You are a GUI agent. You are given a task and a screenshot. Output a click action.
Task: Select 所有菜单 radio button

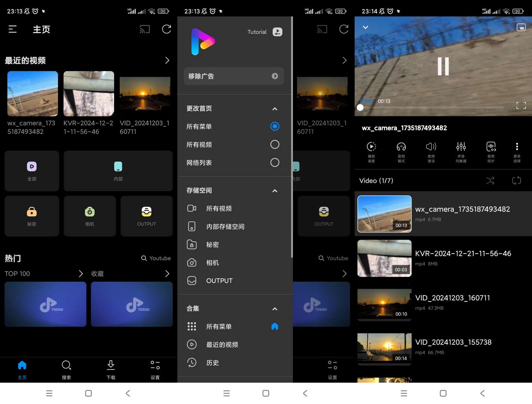[275, 126]
